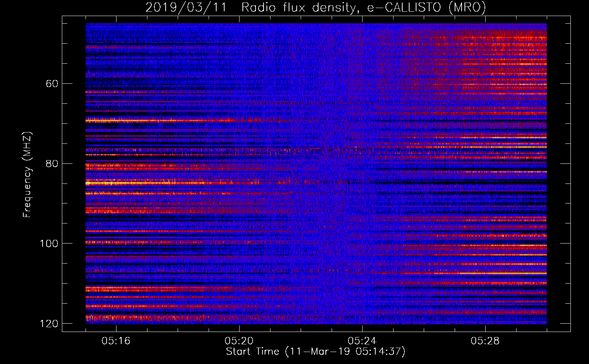Click the 'Start Time (11-Mar-19 05:14:37)' axis label
Viewport: 589px width, 364px height.
[316, 352]
